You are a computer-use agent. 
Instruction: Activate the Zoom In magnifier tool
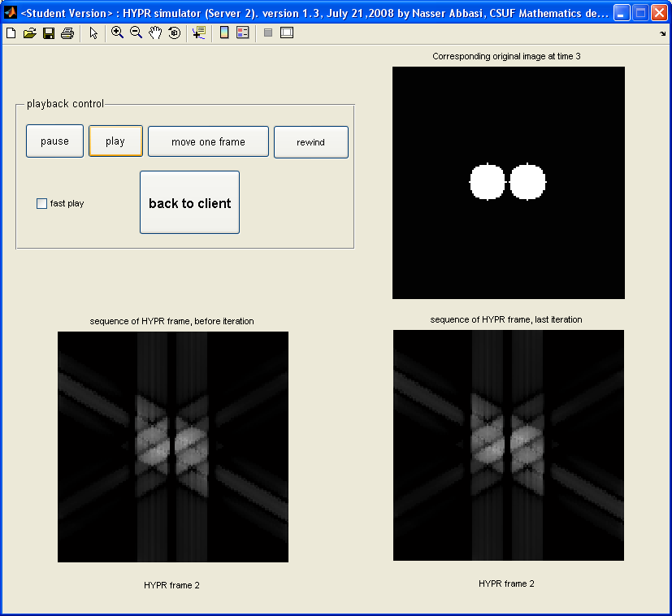(x=117, y=33)
